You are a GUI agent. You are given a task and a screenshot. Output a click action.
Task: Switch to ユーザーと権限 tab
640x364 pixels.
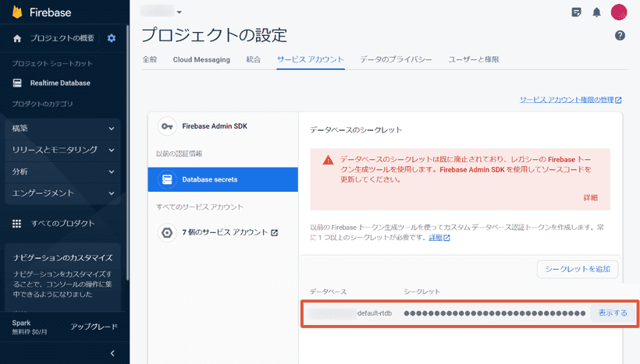pyautogui.click(x=474, y=59)
